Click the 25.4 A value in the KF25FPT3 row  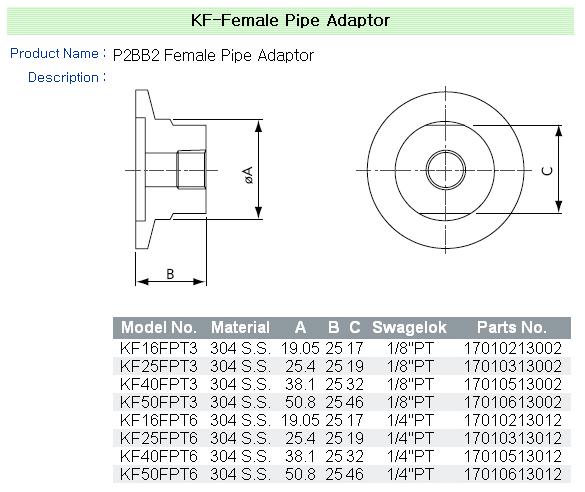click(x=300, y=366)
